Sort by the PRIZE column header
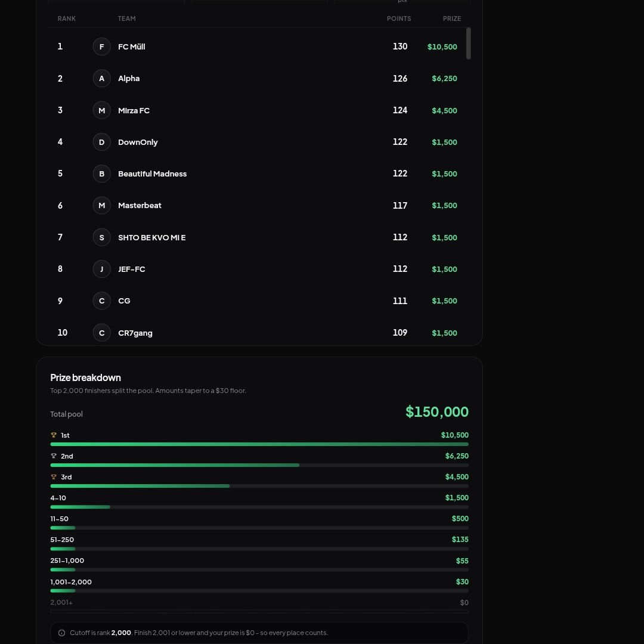This screenshot has height=644, width=644. pyautogui.click(x=452, y=18)
